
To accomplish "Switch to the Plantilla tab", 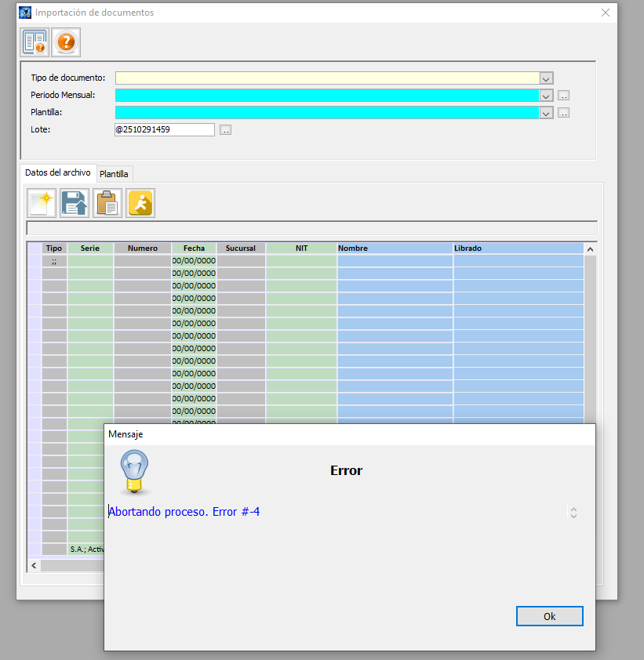I will coord(114,174).
